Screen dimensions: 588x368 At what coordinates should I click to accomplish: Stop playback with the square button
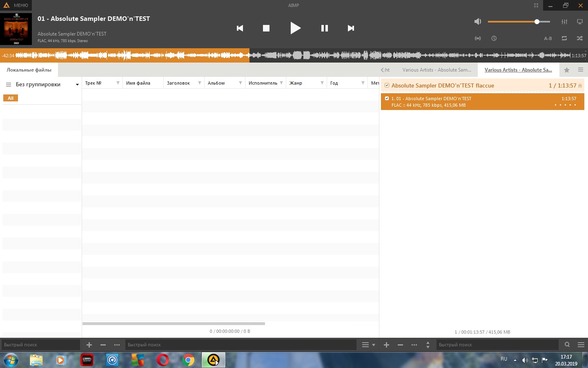[x=266, y=28]
